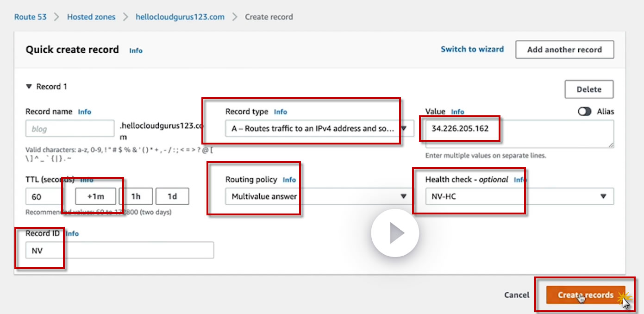Viewport: 644px width, 314px height.
Task: Click Info link next to Value
Action: click(x=457, y=112)
